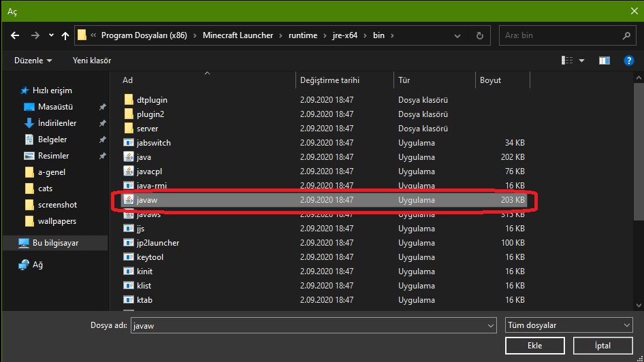Image resolution: width=644 pixels, height=362 pixels.
Task: Open more view options dropdown arrow
Action: 581,61
